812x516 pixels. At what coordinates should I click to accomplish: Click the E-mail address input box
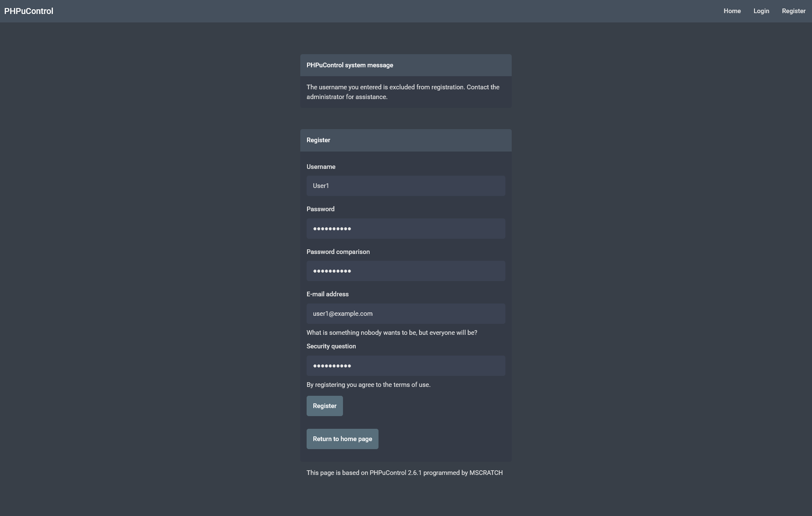(406, 314)
